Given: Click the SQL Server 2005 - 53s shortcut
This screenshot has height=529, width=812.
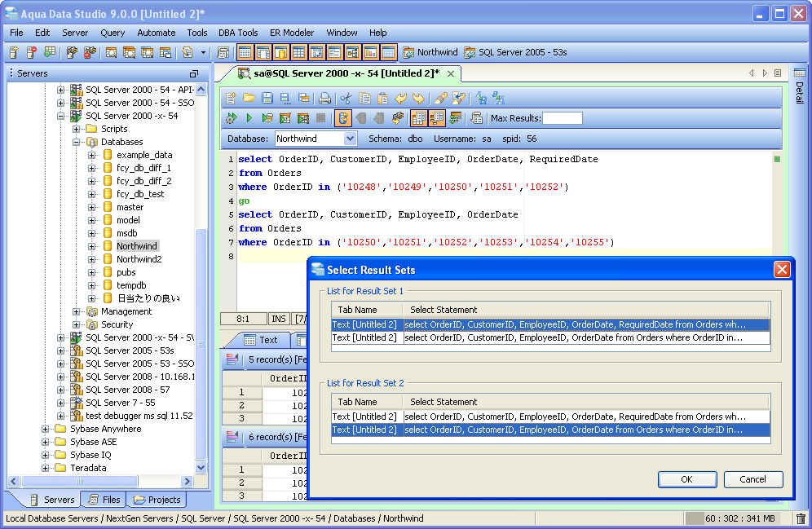Looking at the screenshot, I should (516, 52).
